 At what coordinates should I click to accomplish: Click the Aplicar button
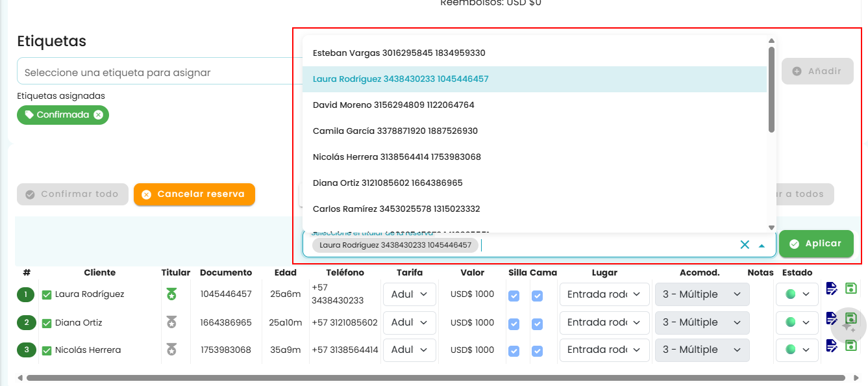(816, 244)
